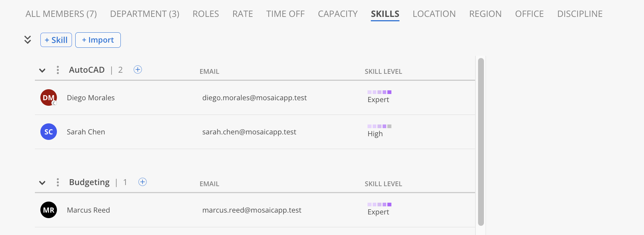Click the add member plus icon beside Budgeting

(142, 182)
